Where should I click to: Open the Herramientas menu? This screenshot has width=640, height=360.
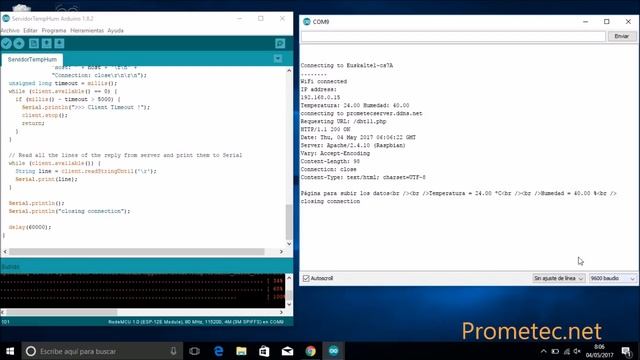coord(87,31)
